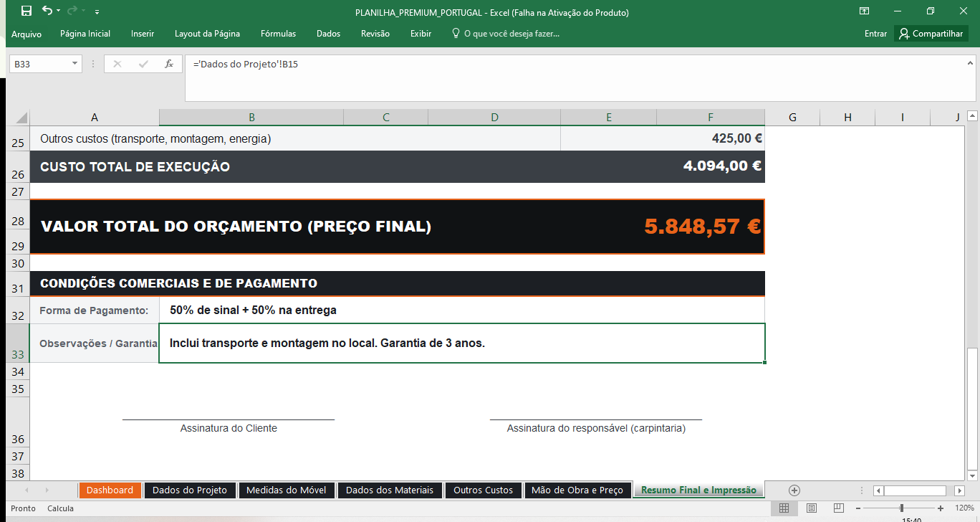
Task: Save the workbook with the floppy icon
Action: coord(27,11)
